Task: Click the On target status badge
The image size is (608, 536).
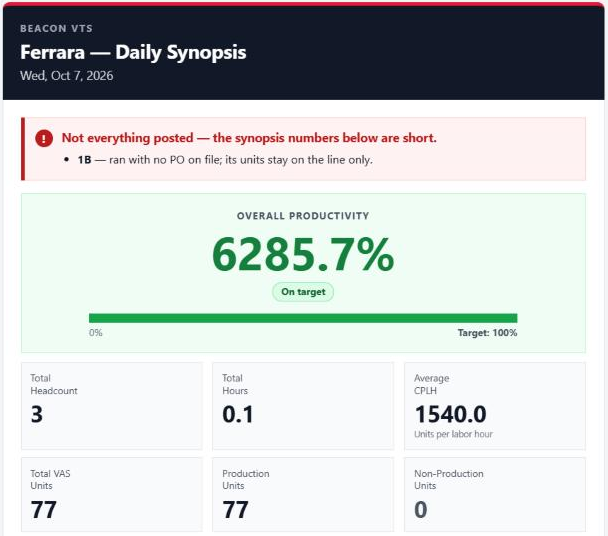Action: coord(303,292)
